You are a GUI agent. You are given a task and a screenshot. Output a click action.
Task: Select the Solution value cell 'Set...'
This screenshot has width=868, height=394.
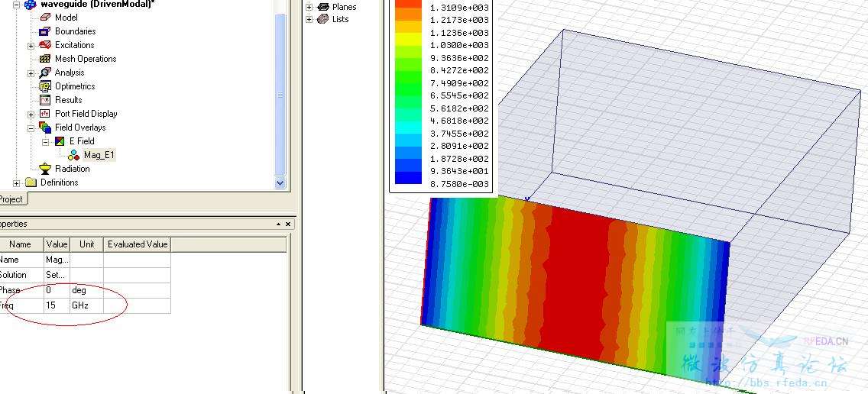point(57,275)
